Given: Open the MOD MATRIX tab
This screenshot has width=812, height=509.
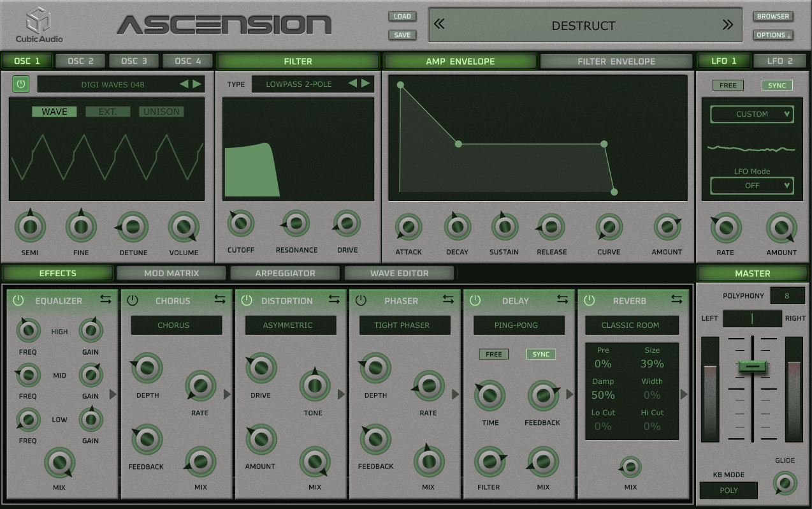Looking at the screenshot, I should tap(171, 273).
